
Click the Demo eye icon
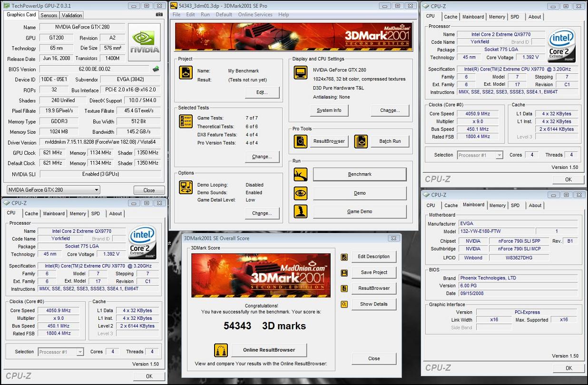[301, 193]
